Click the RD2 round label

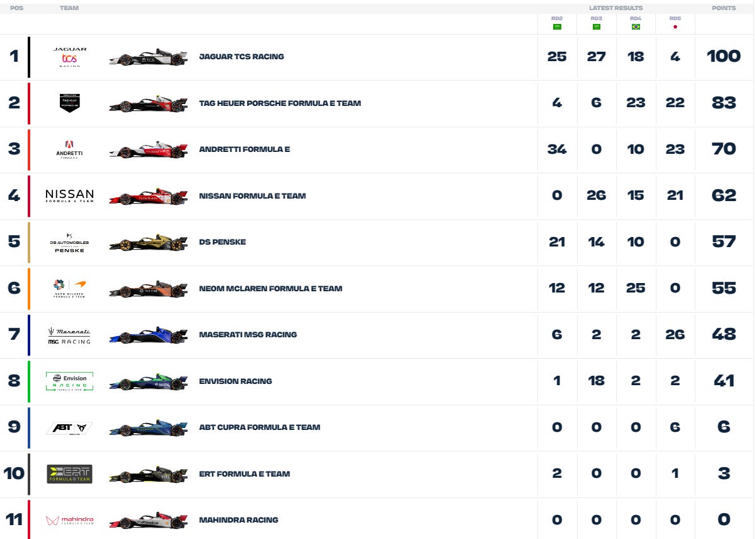coord(557,18)
